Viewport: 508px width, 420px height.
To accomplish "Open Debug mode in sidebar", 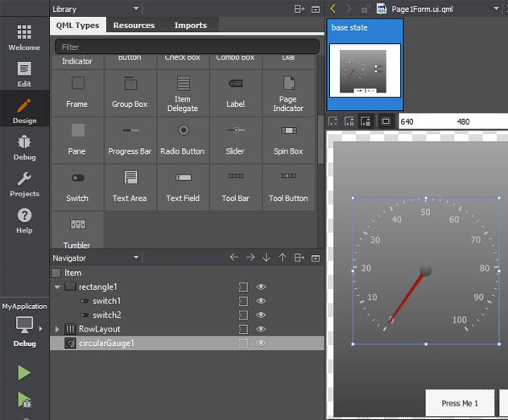I will click(24, 147).
